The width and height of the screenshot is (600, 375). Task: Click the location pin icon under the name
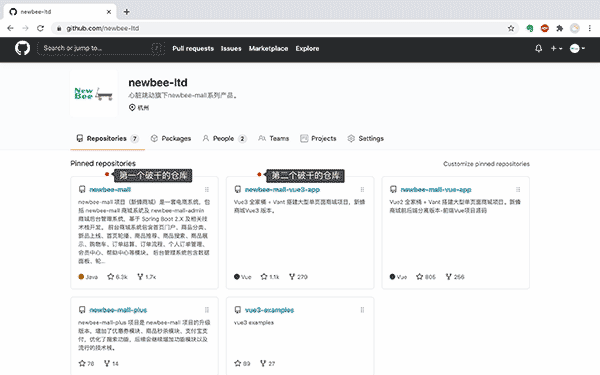pos(132,108)
